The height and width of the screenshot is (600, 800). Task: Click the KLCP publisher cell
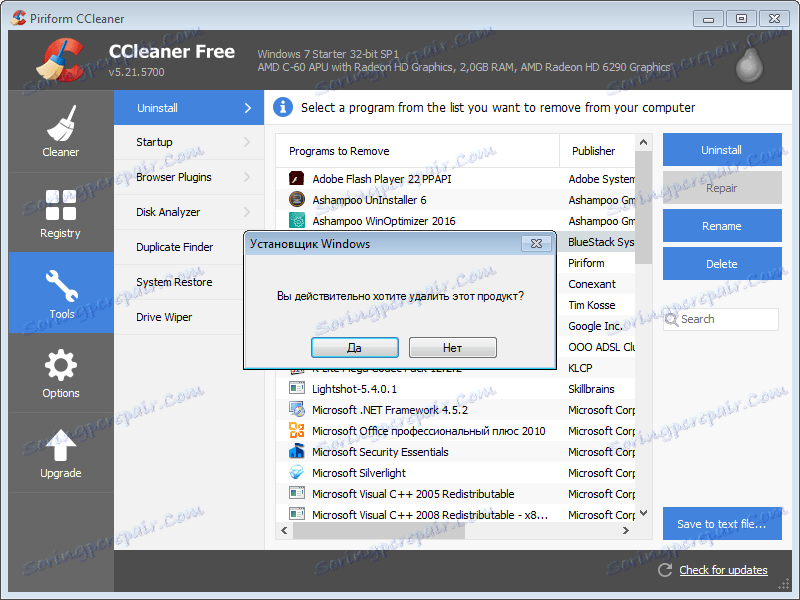580,368
